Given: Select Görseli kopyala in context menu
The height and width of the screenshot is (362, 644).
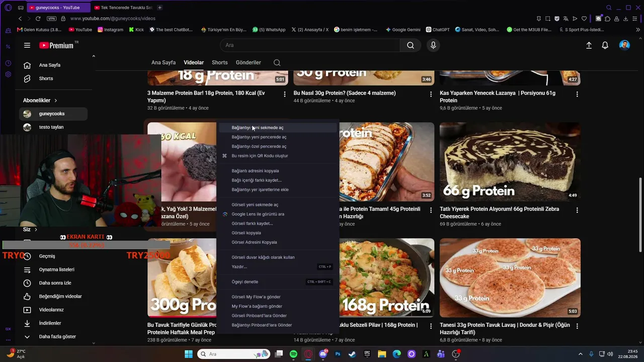Looking at the screenshot, I should [x=278, y=233].
